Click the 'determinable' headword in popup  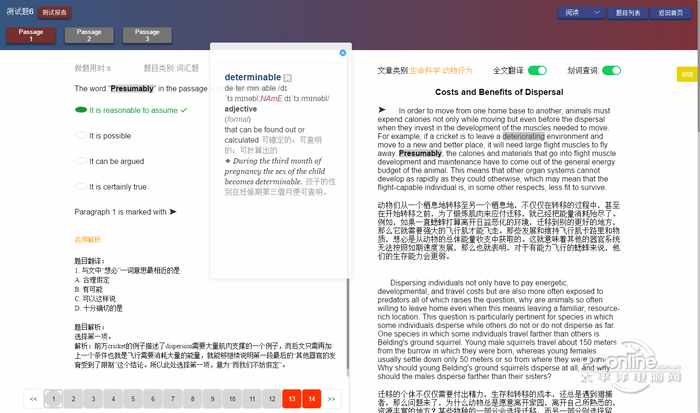pos(253,77)
